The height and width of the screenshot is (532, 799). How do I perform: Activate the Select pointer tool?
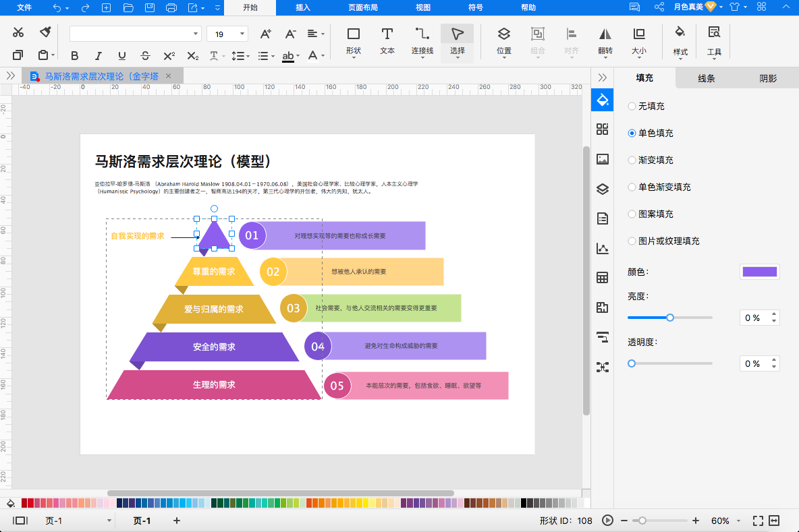pyautogui.click(x=458, y=41)
